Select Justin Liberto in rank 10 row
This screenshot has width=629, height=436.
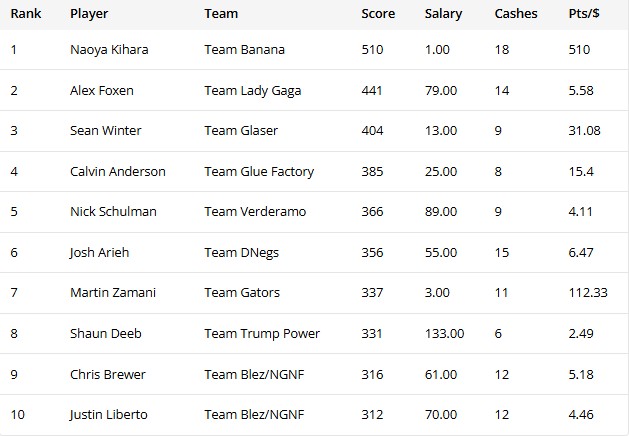(x=108, y=415)
